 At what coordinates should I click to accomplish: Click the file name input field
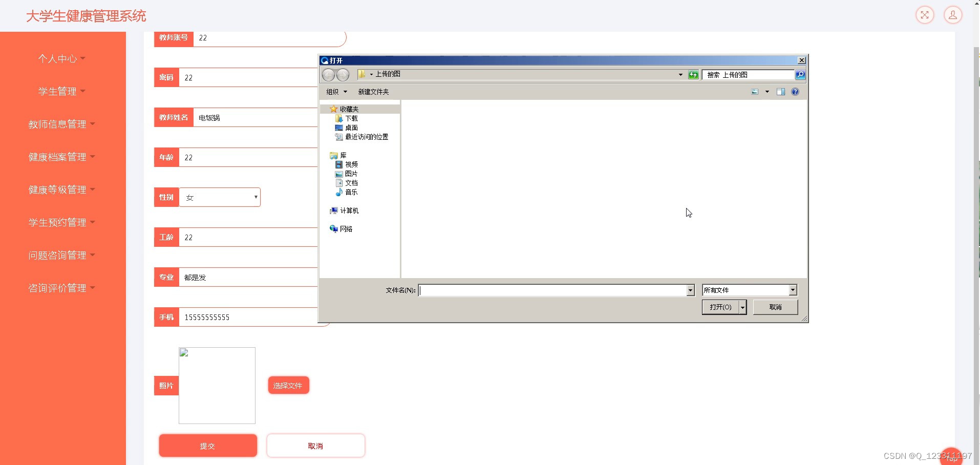tap(552, 290)
